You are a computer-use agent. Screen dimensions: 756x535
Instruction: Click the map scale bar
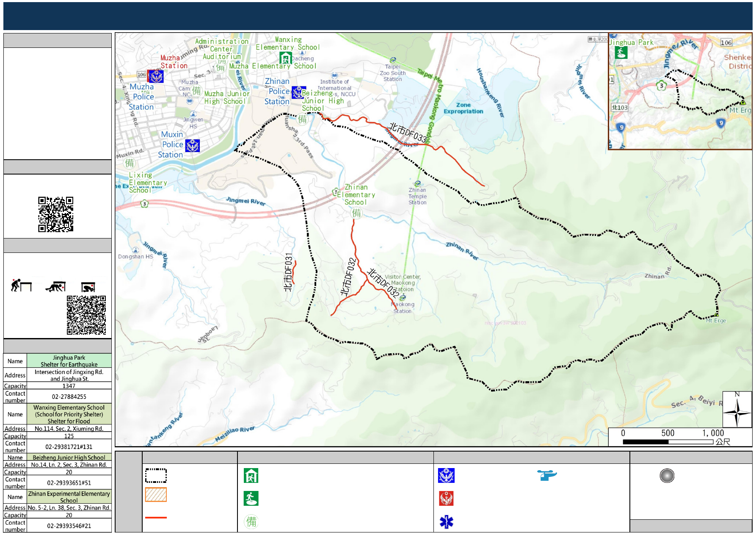(668, 442)
